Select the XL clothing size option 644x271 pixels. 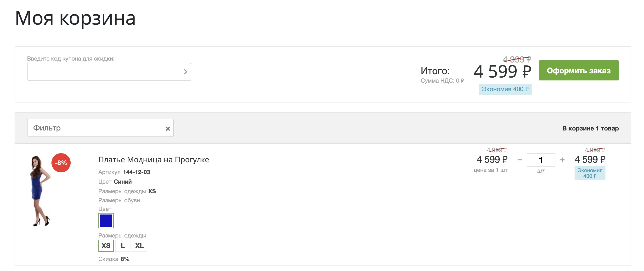tap(140, 245)
